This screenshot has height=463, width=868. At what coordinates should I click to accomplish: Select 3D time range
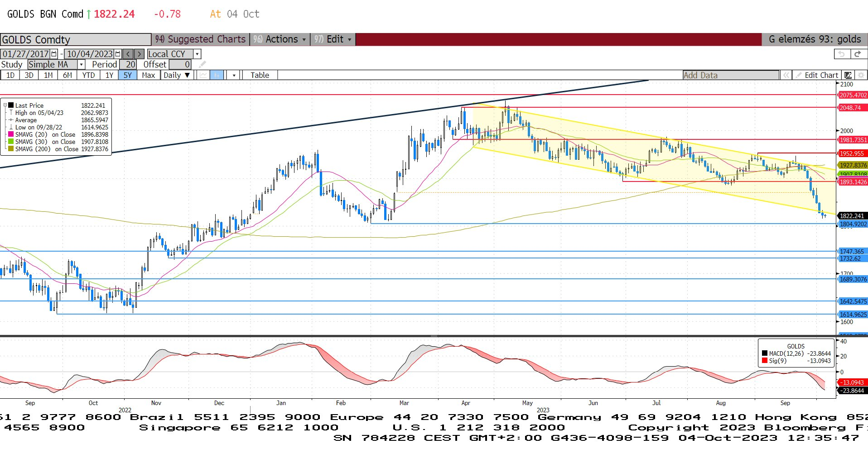coord(29,75)
